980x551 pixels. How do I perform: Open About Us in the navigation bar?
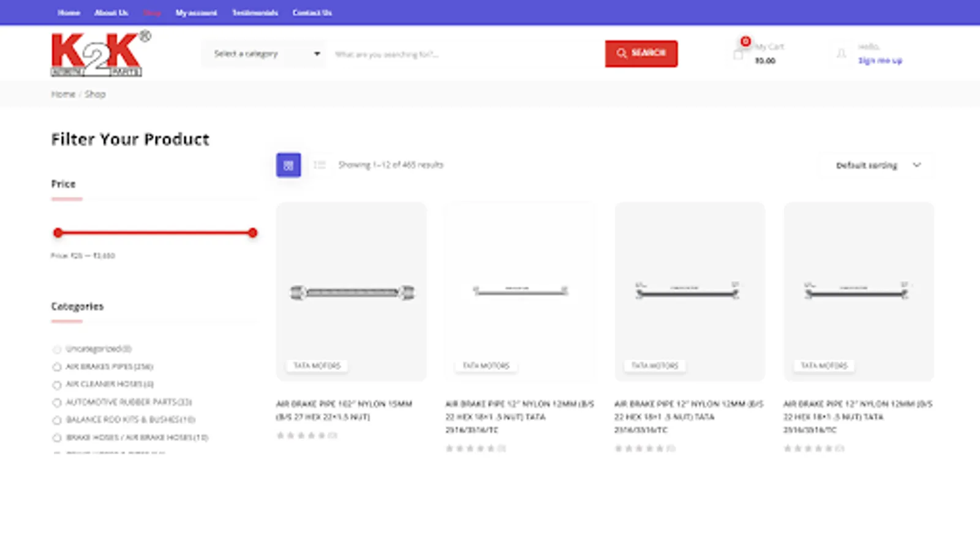[111, 12]
